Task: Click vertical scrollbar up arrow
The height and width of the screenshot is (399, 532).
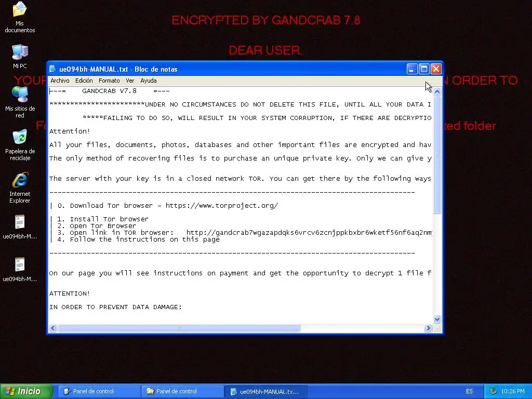Action: [437, 91]
